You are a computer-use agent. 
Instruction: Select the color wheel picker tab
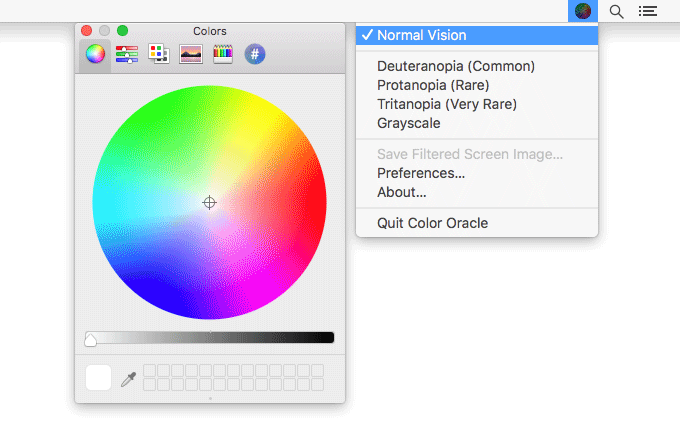95,54
